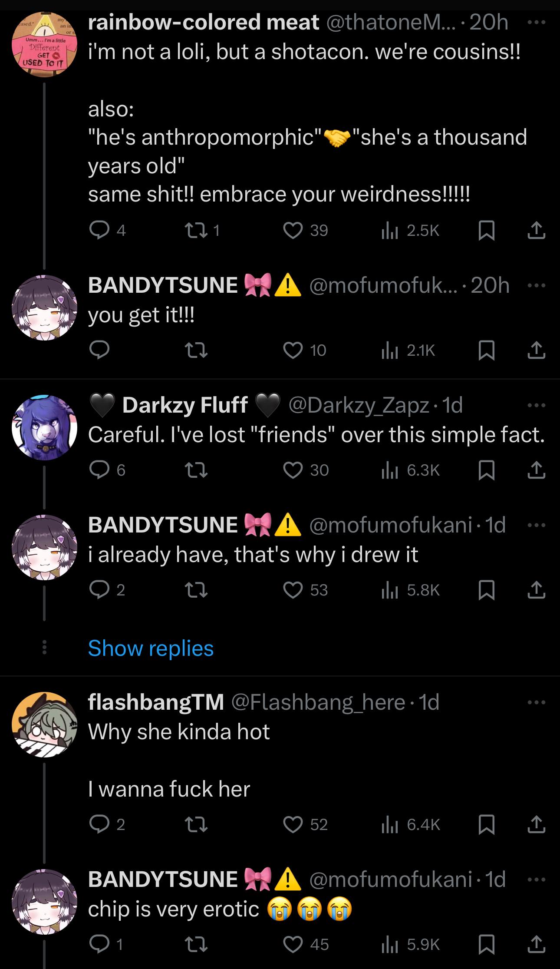View analytics of the 6.3K views tweet
The image size is (560, 969).
tap(410, 470)
